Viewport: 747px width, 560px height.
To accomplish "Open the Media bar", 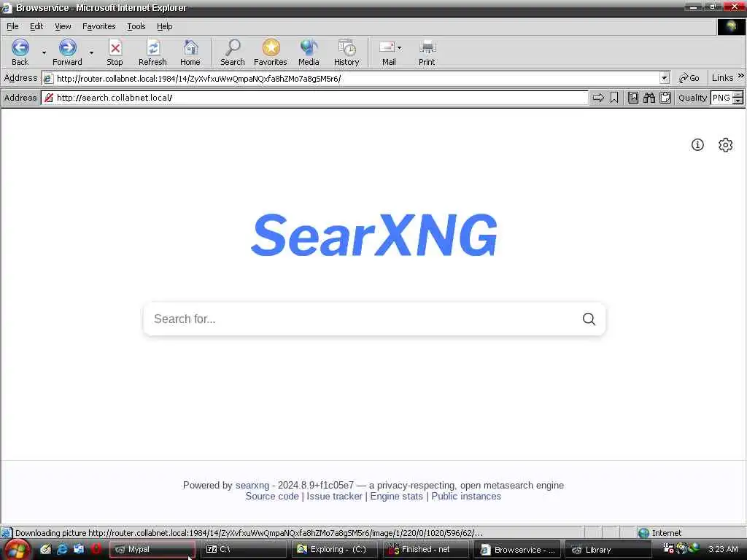I will pyautogui.click(x=309, y=52).
